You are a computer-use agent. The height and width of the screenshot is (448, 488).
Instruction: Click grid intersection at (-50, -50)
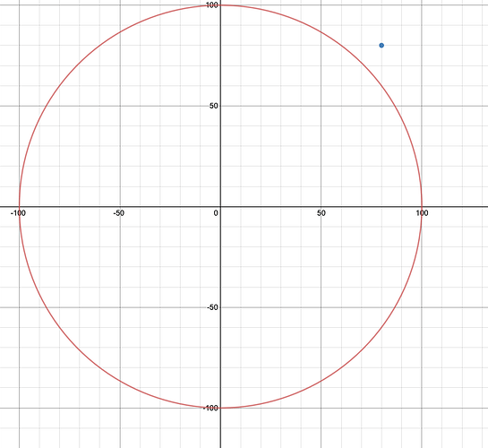coord(120,307)
